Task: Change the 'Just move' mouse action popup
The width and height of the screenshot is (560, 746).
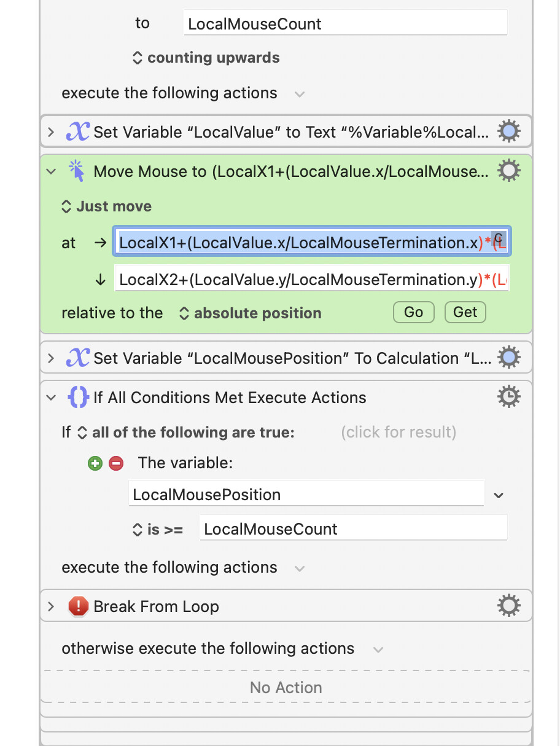Action: tap(107, 206)
